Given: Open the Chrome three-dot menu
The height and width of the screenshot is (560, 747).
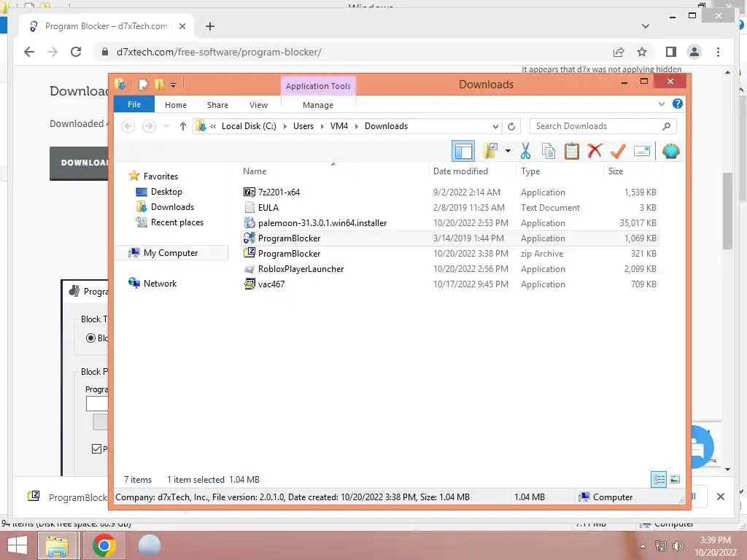Looking at the screenshot, I should tap(718, 52).
